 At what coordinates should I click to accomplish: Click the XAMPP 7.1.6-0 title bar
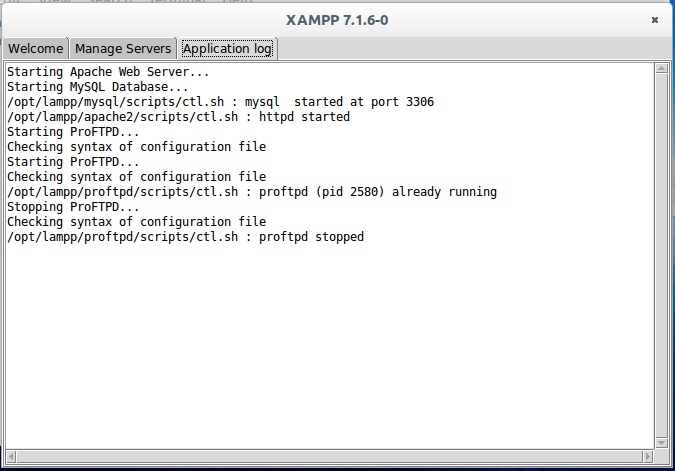click(337, 20)
